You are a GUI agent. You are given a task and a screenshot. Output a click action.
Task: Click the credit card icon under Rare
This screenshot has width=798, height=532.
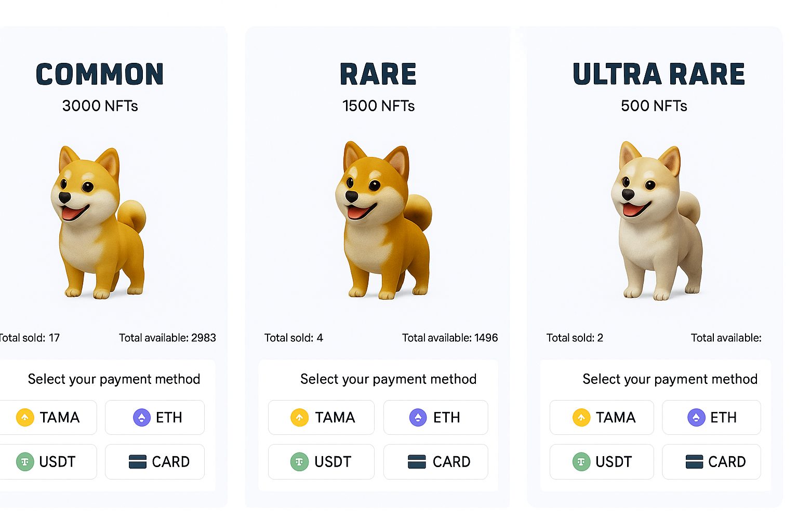point(417,461)
